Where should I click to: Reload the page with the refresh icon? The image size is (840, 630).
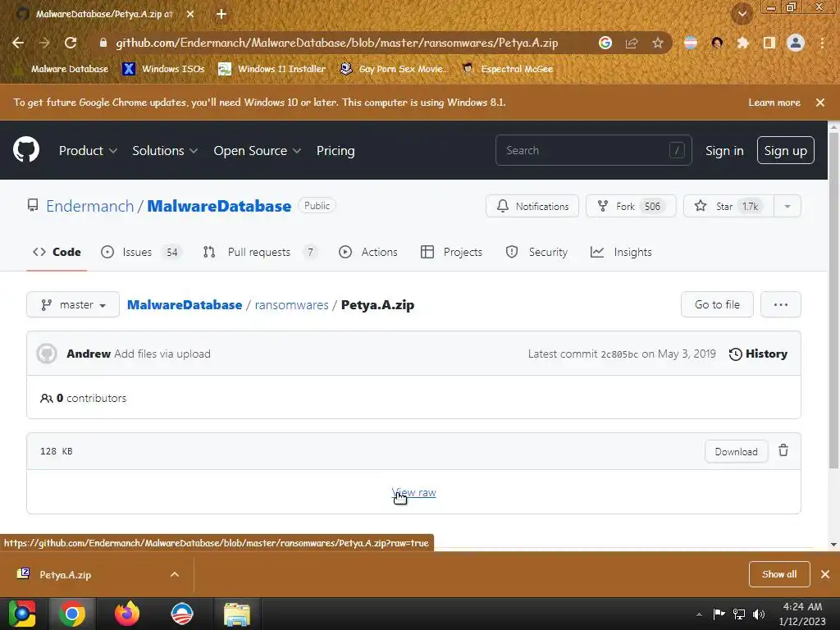pyautogui.click(x=71, y=43)
